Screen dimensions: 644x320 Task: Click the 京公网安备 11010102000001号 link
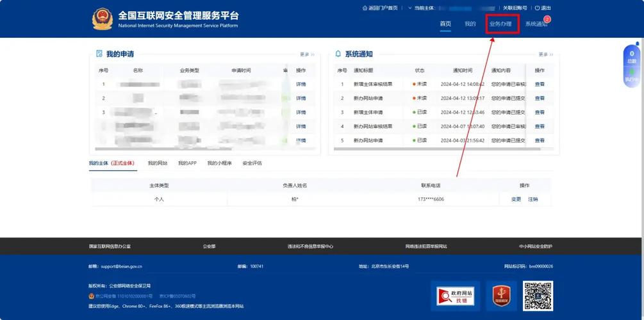pos(124,296)
